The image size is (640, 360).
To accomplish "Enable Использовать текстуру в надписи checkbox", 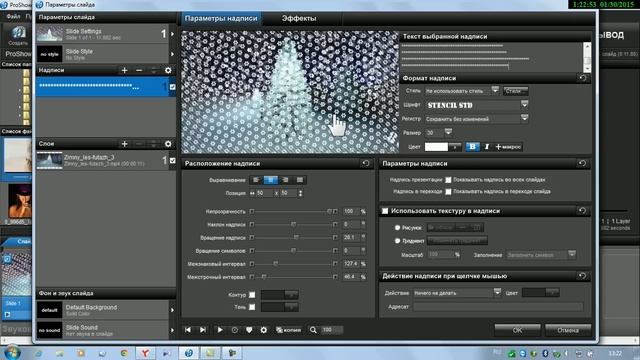I will [x=385, y=211].
